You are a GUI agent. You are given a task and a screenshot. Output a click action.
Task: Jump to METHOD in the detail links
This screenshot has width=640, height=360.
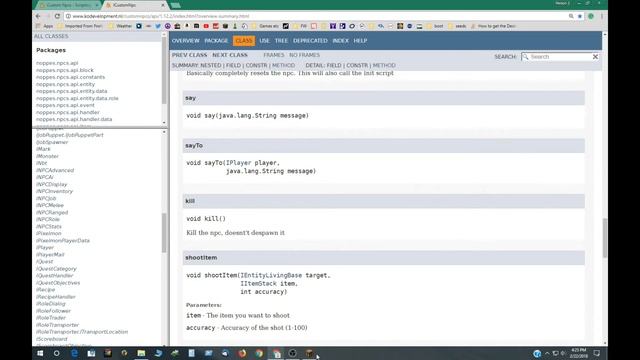[384, 65]
